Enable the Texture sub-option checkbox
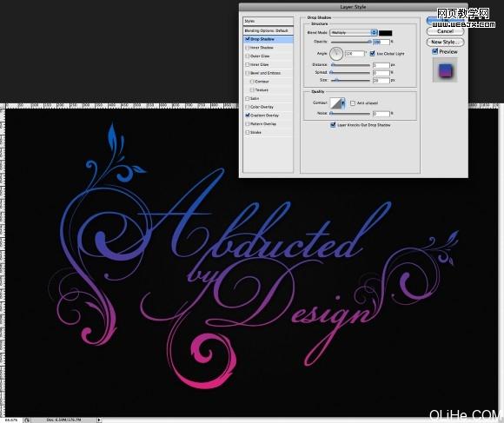 point(252,90)
